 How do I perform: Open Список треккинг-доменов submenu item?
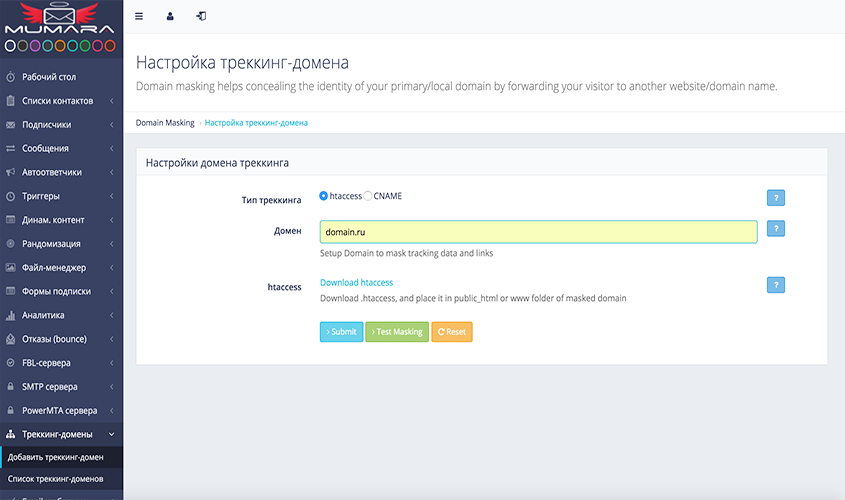pyautogui.click(x=57, y=479)
